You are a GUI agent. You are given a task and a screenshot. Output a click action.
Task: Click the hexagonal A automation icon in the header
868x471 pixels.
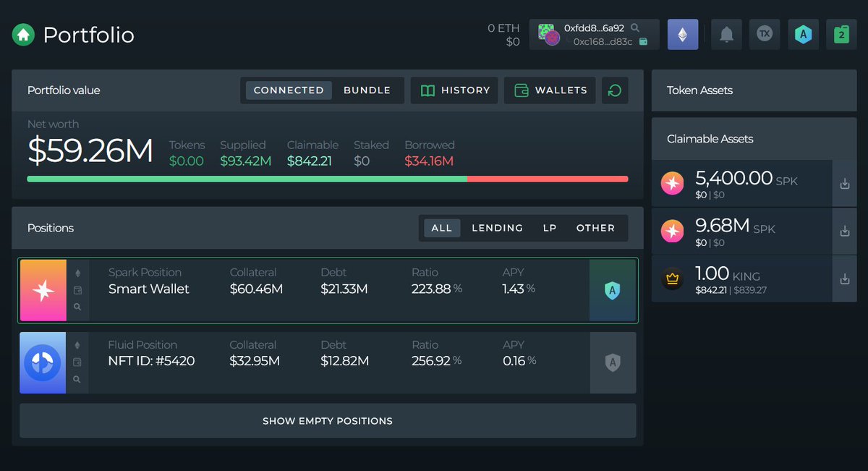[x=803, y=34]
